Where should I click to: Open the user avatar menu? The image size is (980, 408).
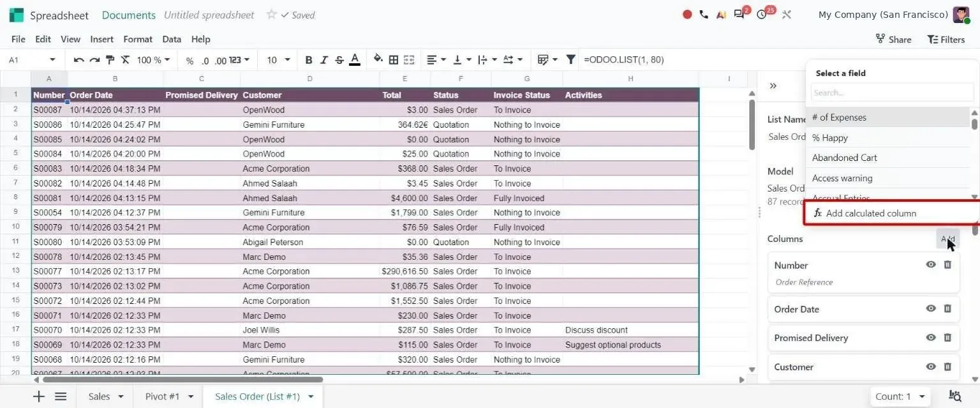tap(961, 15)
